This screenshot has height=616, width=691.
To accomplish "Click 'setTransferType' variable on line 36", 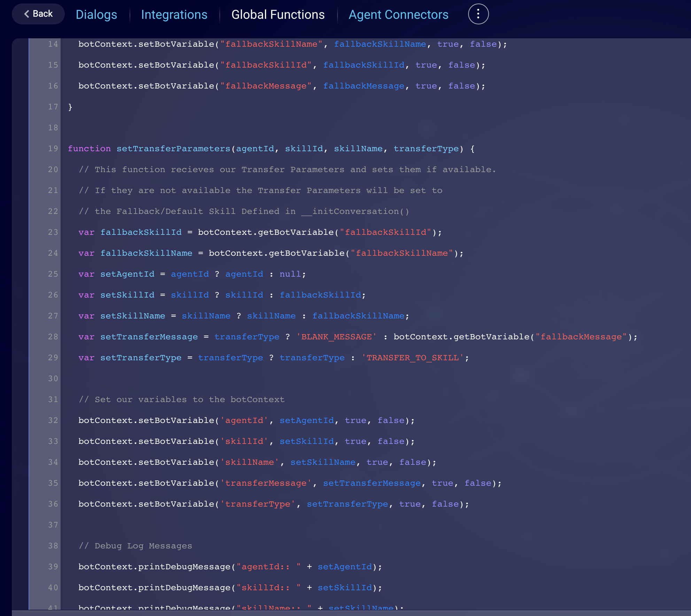I will point(347,504).
